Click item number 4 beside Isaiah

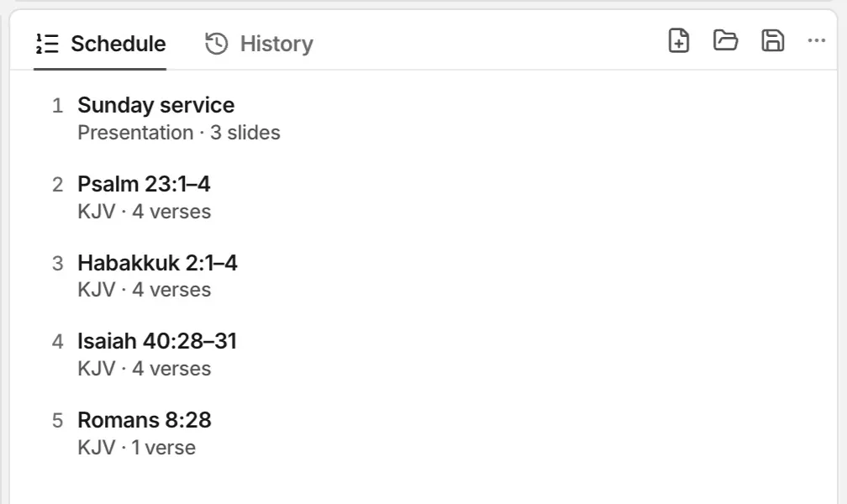[x=57, y=342]
